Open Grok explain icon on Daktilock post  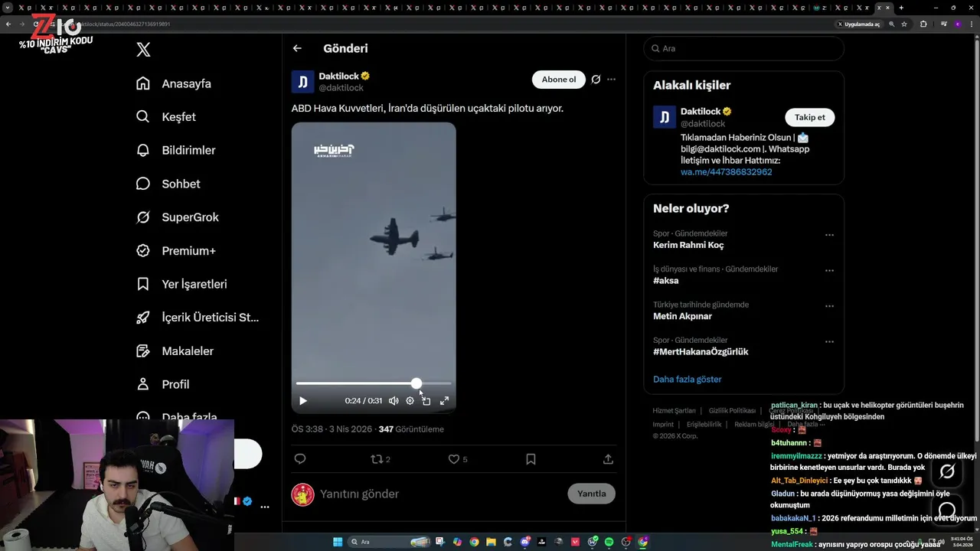coord(596,80)
